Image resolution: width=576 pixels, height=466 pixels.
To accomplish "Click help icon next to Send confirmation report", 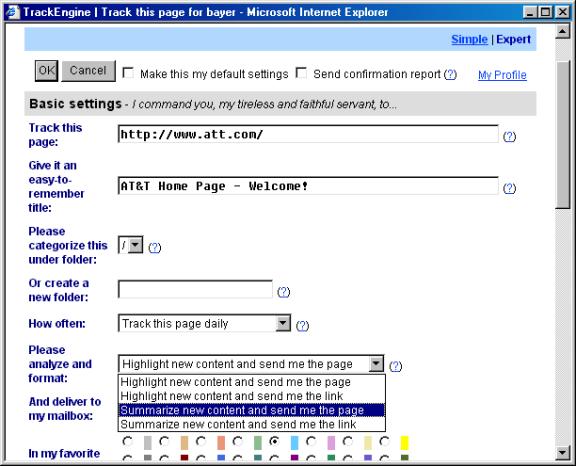I will [450, 75].
